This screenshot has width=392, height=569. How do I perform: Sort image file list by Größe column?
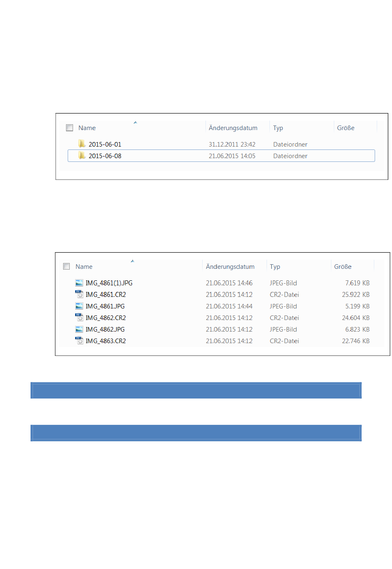(343, 267)
